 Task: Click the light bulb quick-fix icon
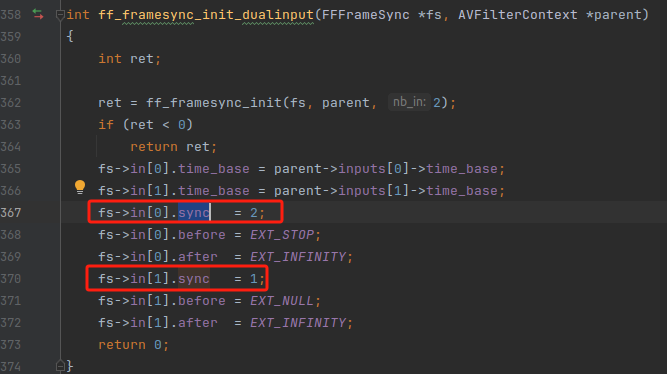[x=80, y=187]
